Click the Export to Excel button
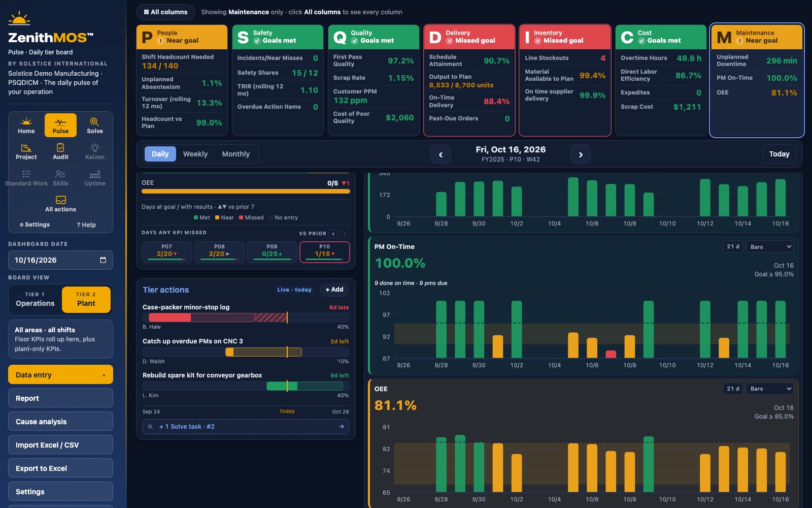 60,468
